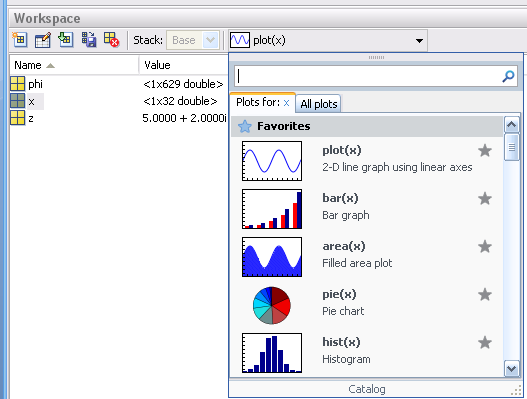Click the value <1x629 double>
This screenshot has width=527, height=399.
click(183, 84)
